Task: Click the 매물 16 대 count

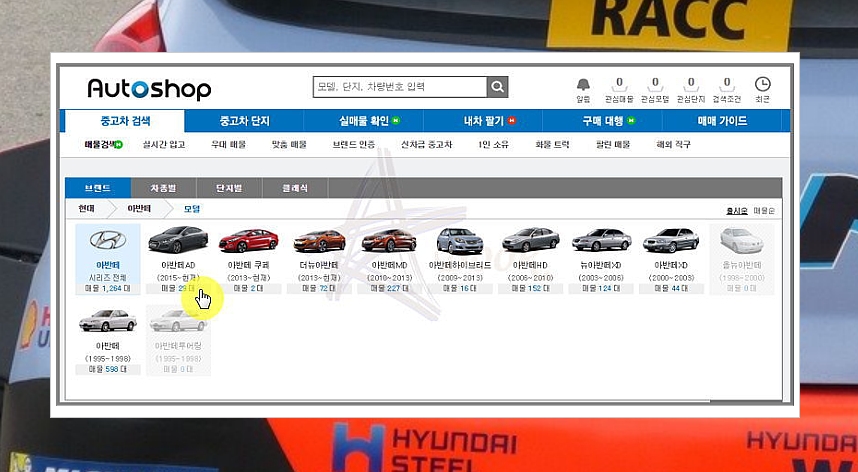Action: click(x=460, y=288)
